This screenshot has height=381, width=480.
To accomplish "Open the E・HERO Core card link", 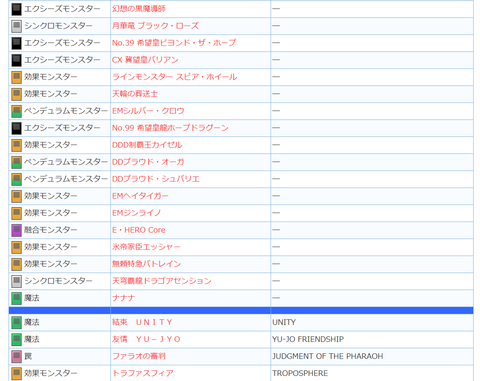I will 139,230.
